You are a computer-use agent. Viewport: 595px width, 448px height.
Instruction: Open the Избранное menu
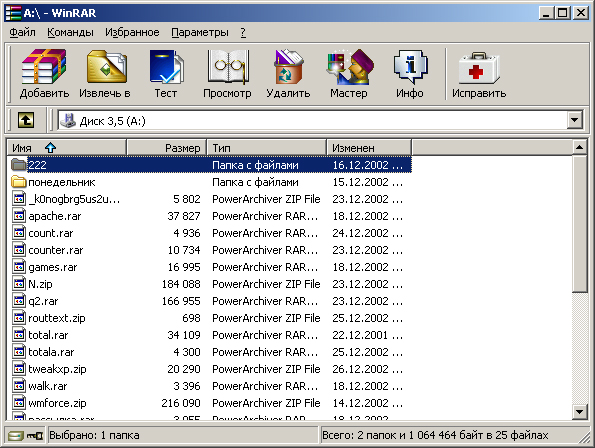132,33
